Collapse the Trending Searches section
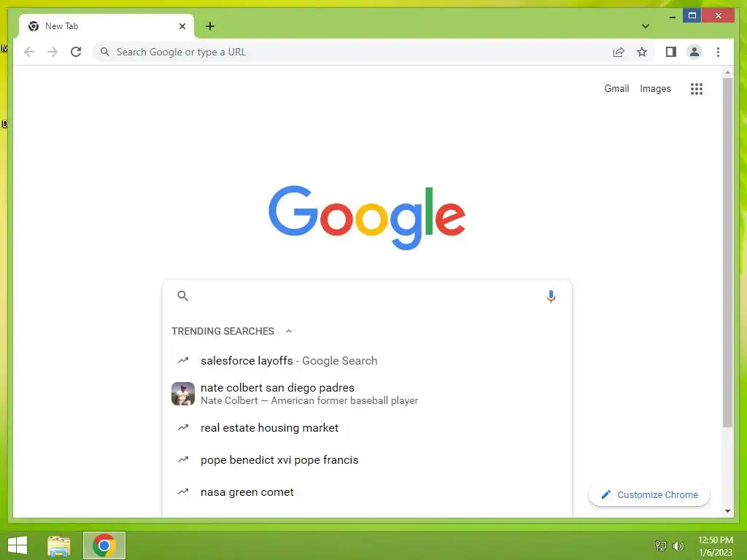Screen dimensions: 747x560 click(289, 331)
